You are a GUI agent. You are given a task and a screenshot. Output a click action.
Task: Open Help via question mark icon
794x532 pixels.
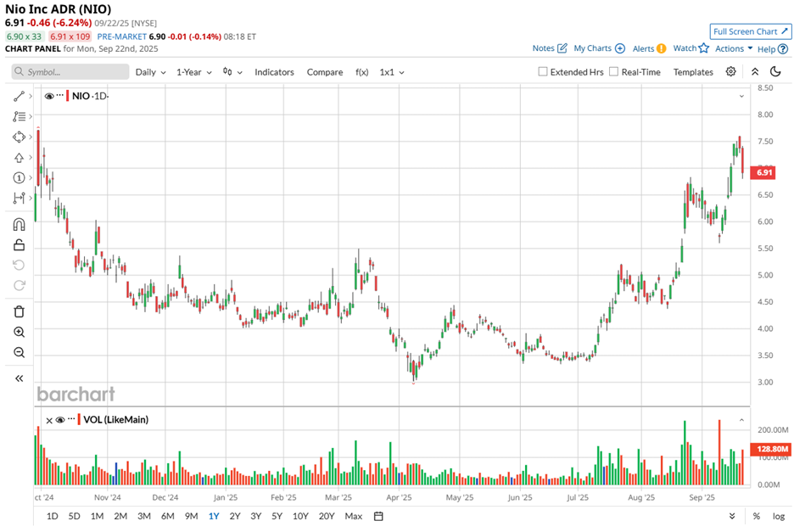[x=783, y=49]
